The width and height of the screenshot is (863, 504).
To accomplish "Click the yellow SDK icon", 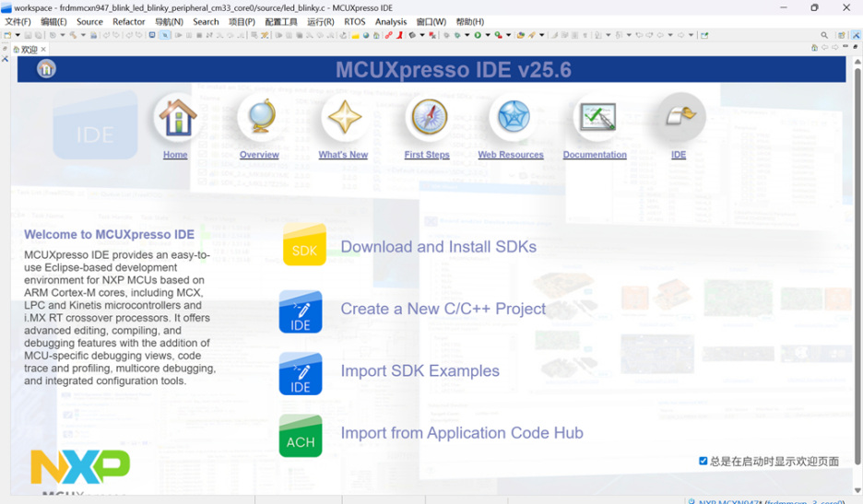I will tap(304, 244).
